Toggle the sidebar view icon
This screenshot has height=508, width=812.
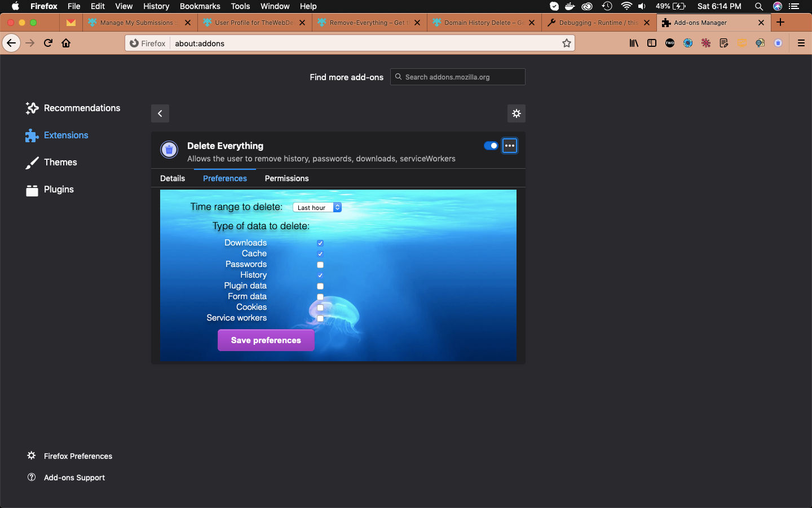(x=652, y=43)
